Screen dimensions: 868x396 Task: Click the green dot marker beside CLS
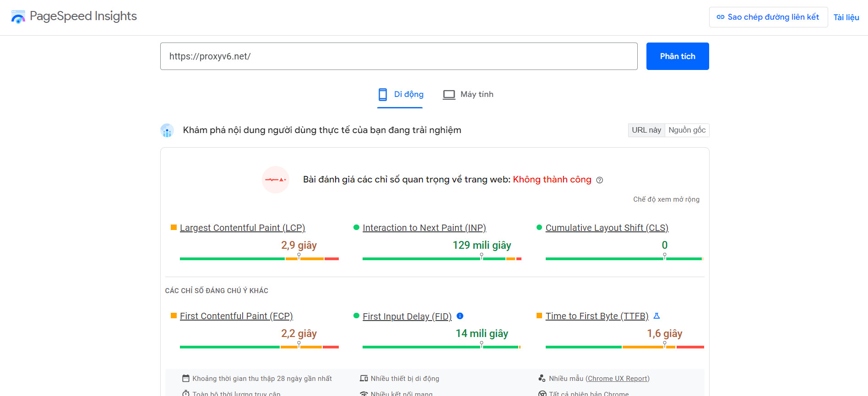tap(539, 227)
